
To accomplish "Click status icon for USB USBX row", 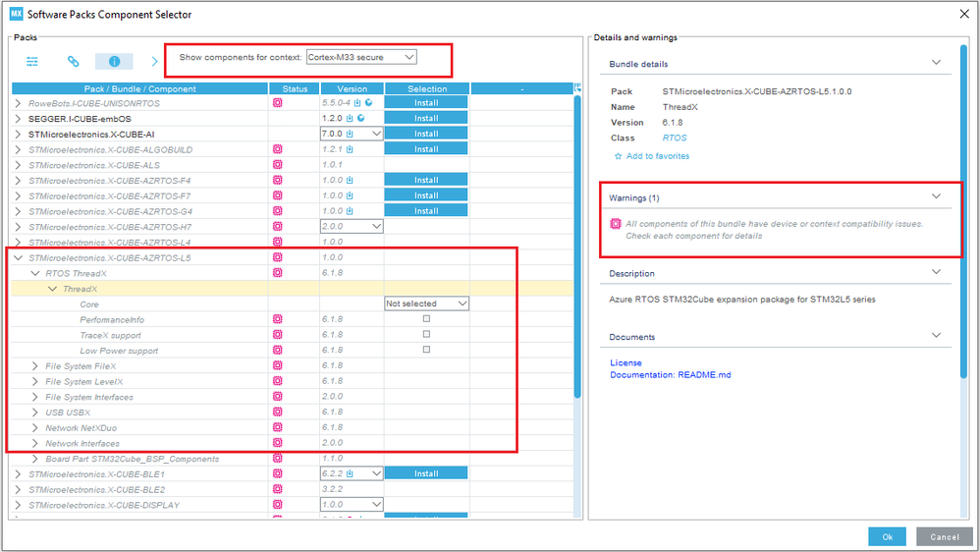I will (278, 412).
